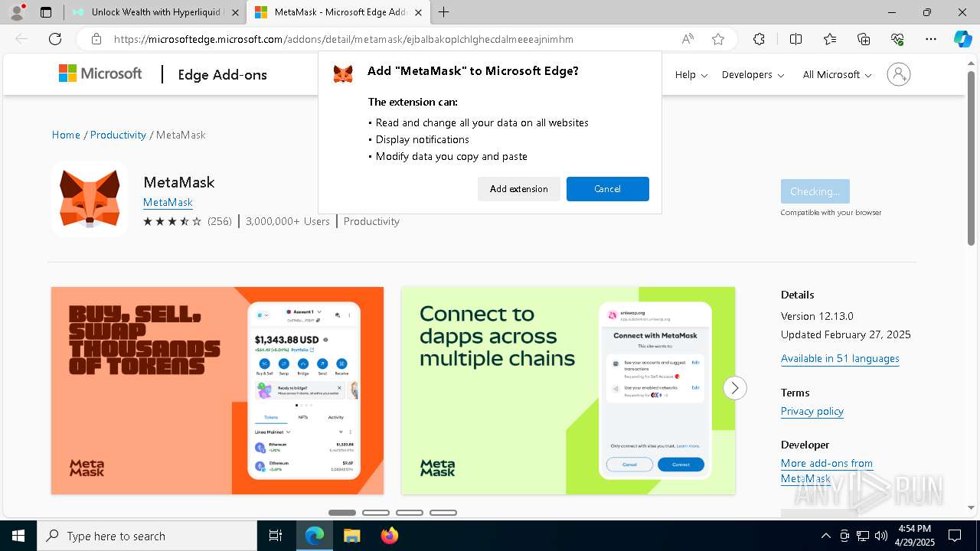Open Browser essentials heart icon
This screenshot has width=980, height=551.
click(x=897, y=39)
